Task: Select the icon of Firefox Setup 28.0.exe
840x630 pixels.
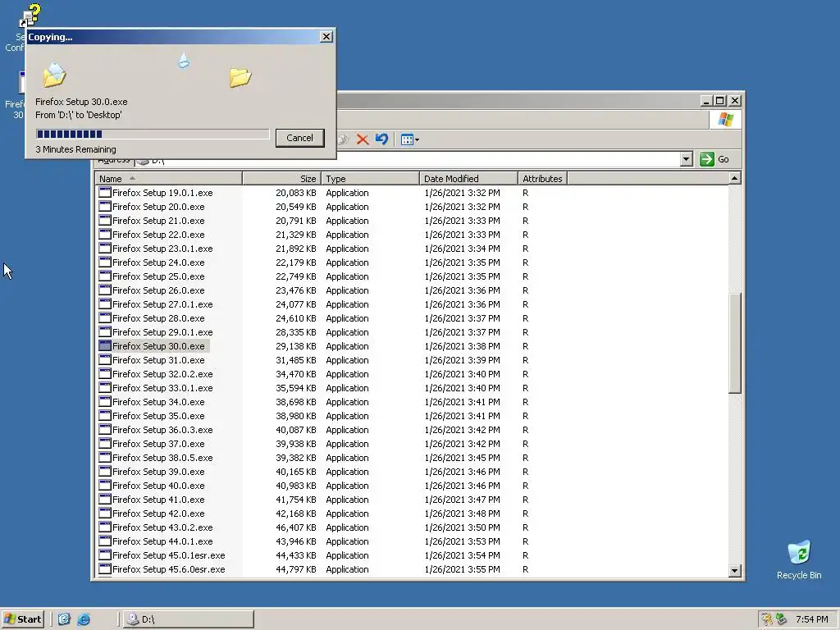Action: click(105, 317)
